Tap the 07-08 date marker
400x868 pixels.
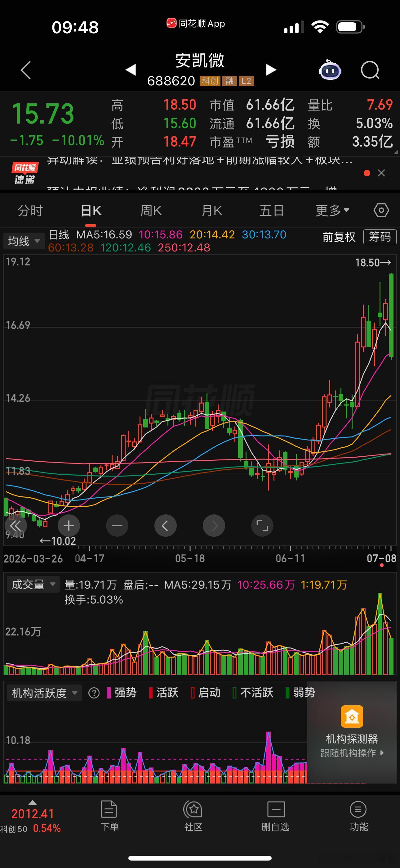pos(381,558)
